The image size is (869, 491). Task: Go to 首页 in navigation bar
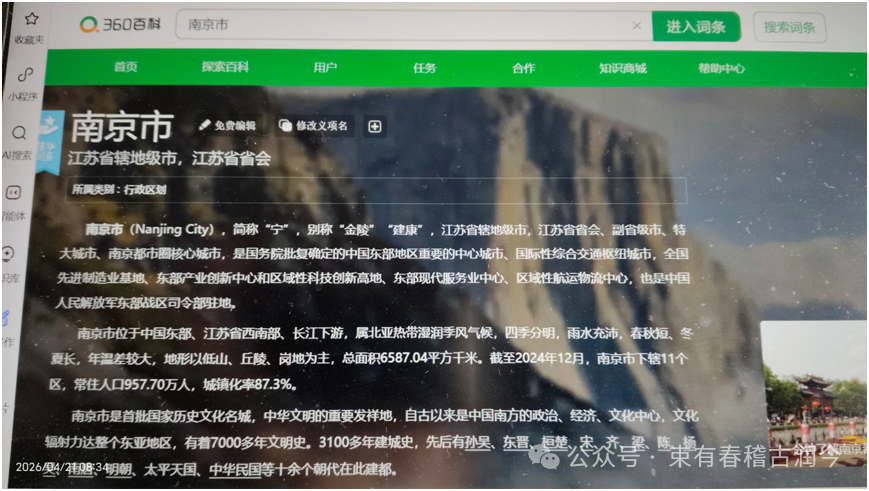pyautogui.click(x=125, y=68)
